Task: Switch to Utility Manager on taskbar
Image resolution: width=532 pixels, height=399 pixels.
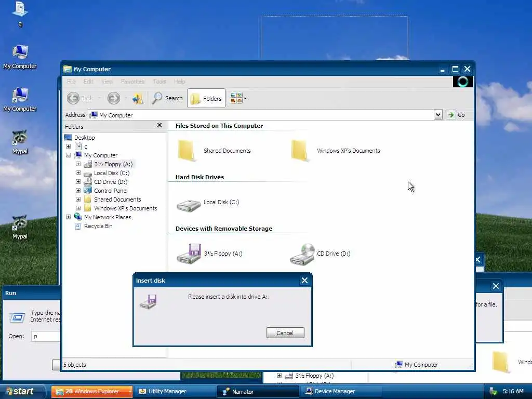Action: (176, 391)
